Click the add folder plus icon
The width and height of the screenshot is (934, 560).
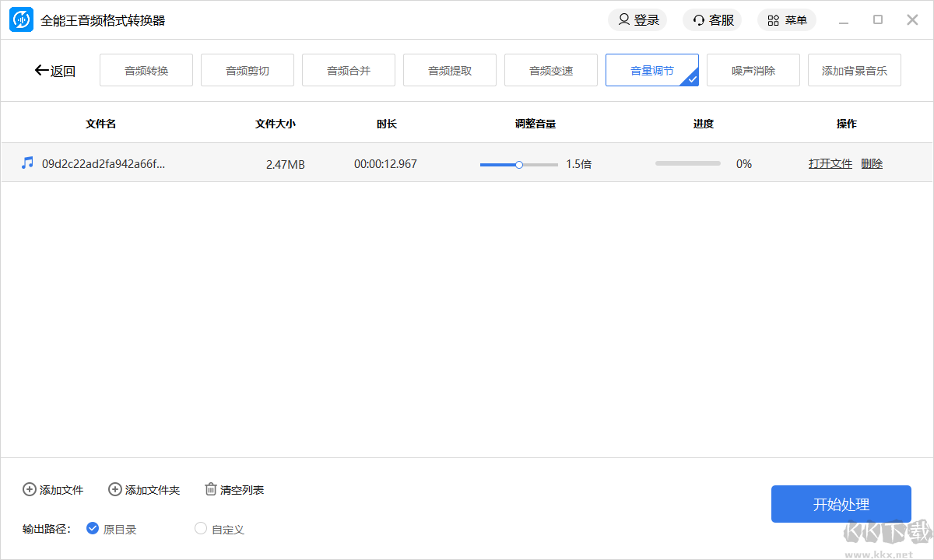coord(114,489)
